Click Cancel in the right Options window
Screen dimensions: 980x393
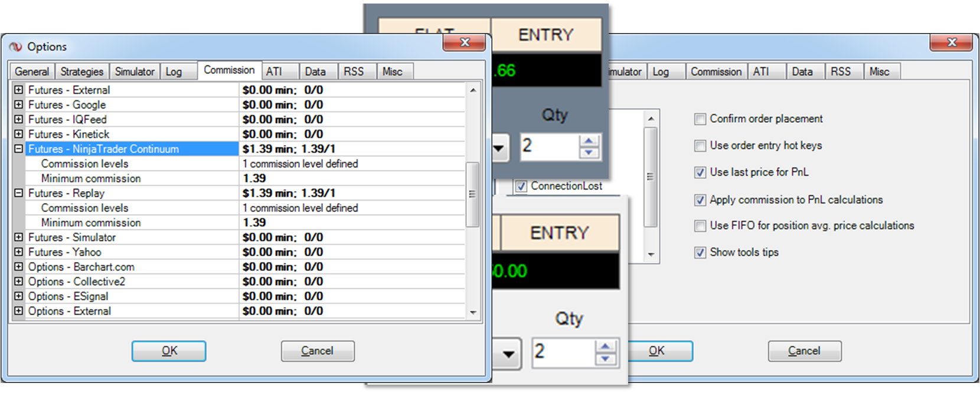point(805,351)
